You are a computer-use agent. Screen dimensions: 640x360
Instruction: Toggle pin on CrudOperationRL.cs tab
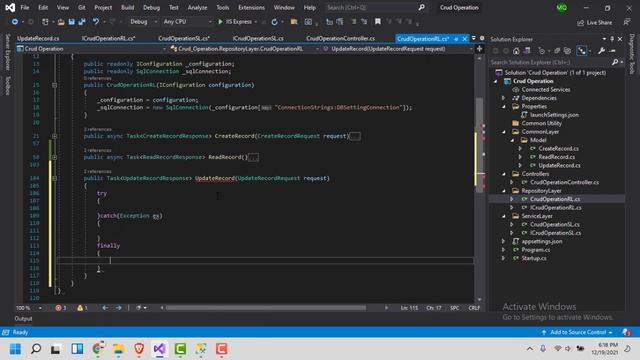click(x=456, y=39)
